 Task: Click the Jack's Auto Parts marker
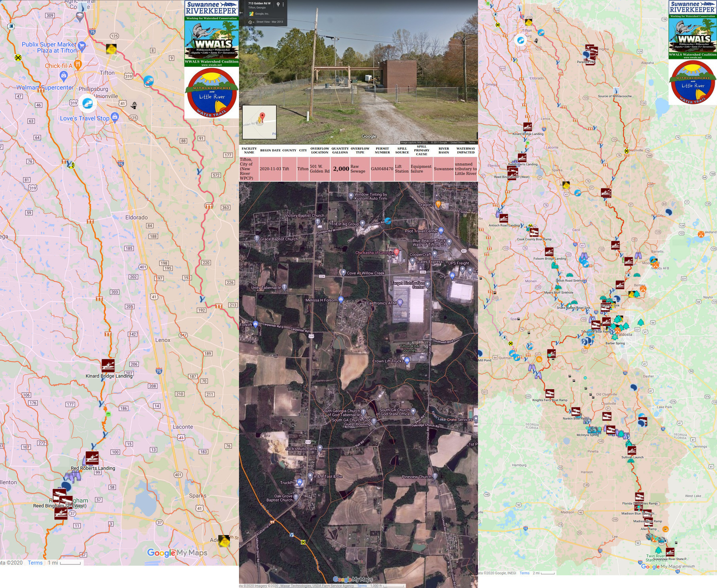[320, 448]
